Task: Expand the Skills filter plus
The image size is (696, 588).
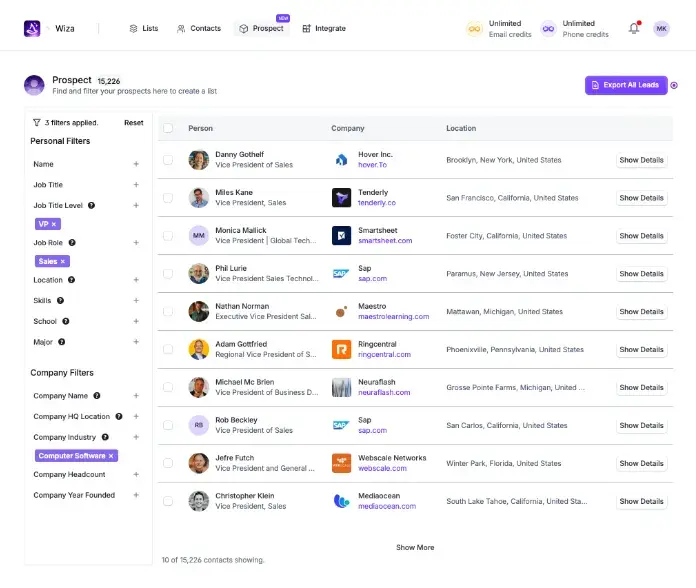Action: [x=136, y=300]
